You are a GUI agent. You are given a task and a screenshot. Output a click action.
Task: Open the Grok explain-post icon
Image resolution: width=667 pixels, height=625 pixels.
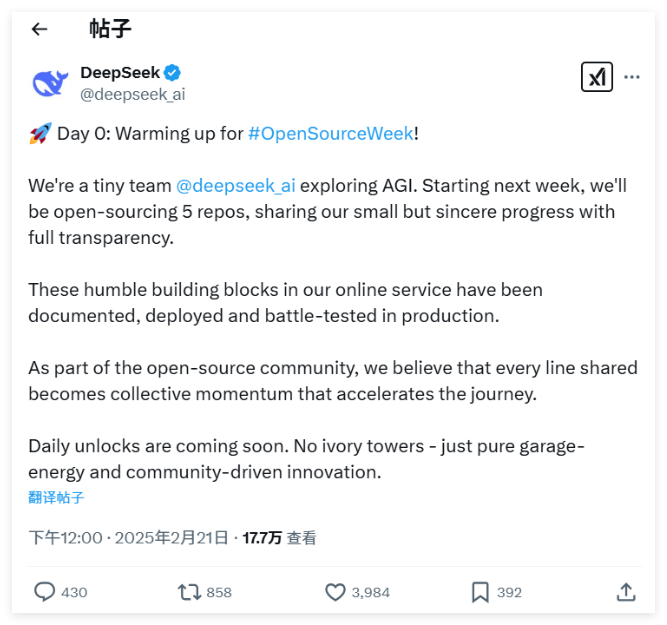click(x=597, y=77)
